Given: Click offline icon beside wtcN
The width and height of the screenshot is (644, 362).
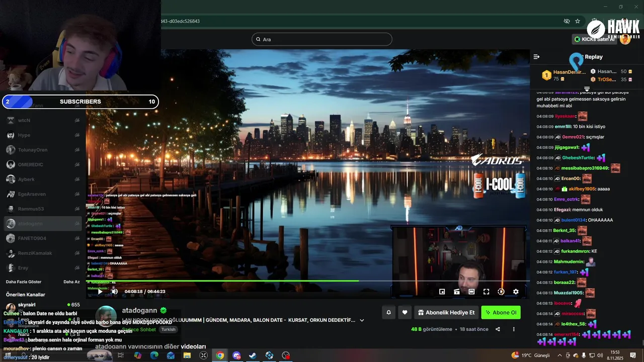Looking at the screenshot, I should coord(77,120).
